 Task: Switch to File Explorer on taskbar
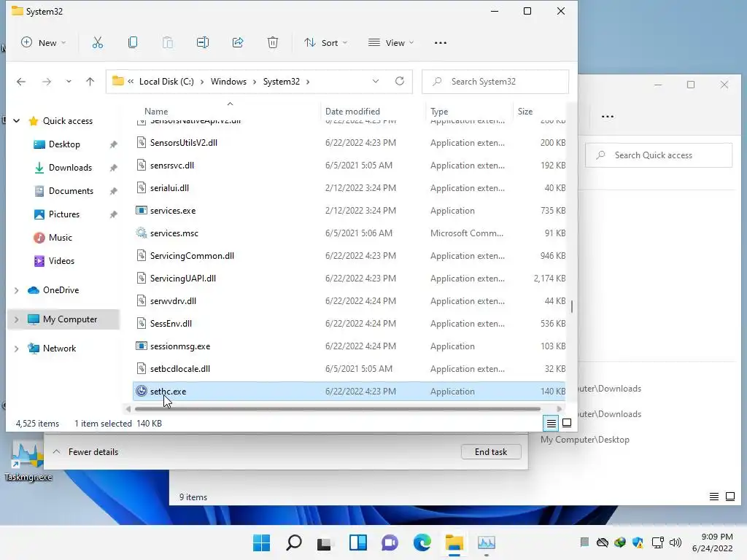454,542
